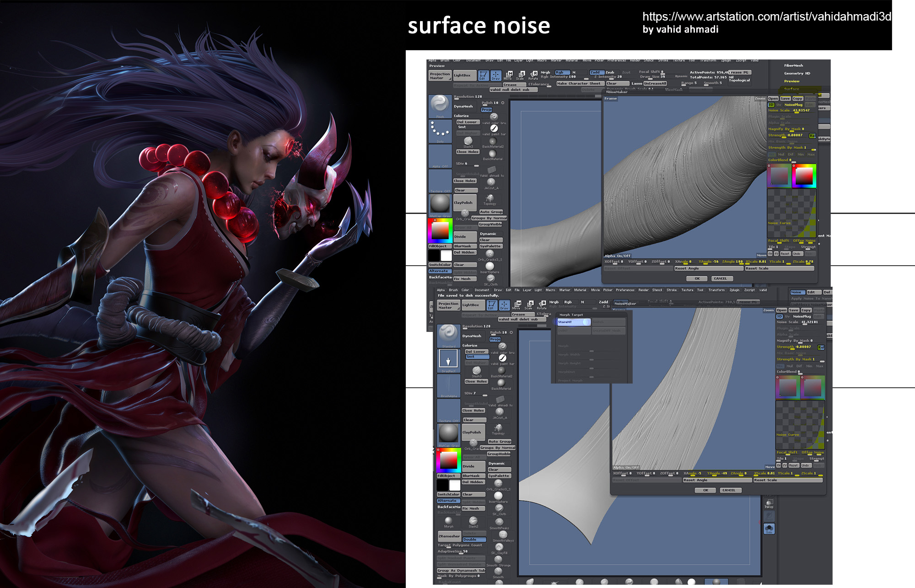Click Move icon in upper ZBrush toolbar
The width and height of the screenshot is (915, 588).
508,75
